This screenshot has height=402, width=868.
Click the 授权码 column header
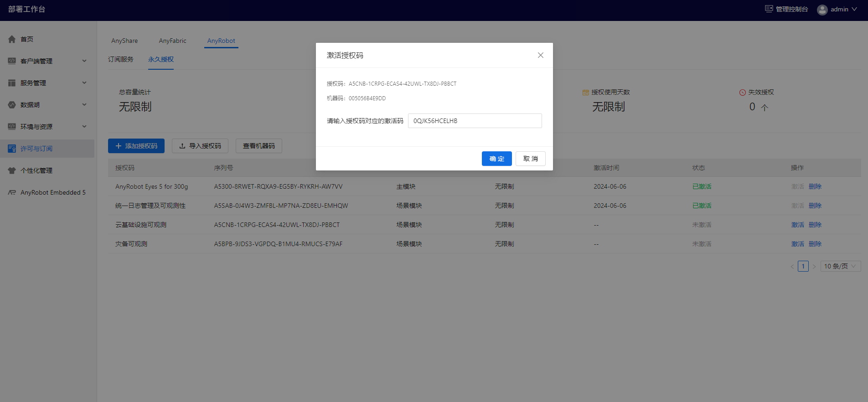point(125,168)
